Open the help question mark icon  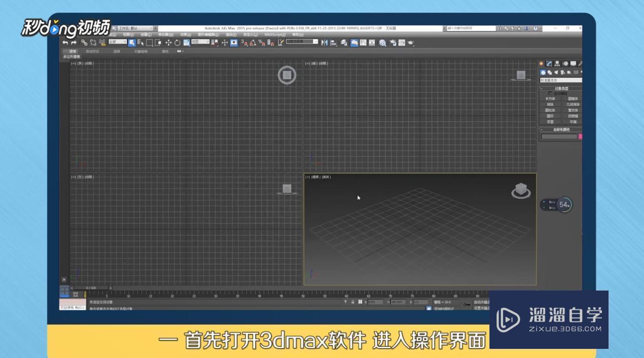coord(536,28)
